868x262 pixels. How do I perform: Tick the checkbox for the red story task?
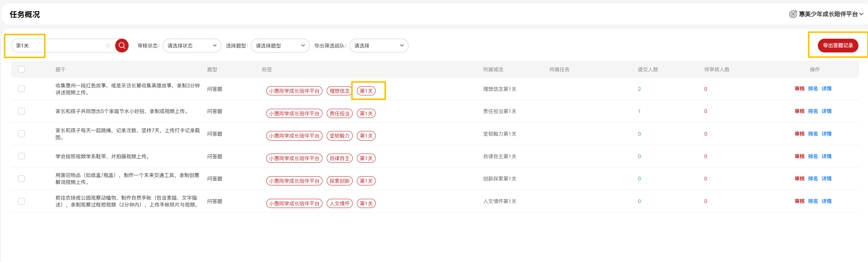tap(21, 89)
